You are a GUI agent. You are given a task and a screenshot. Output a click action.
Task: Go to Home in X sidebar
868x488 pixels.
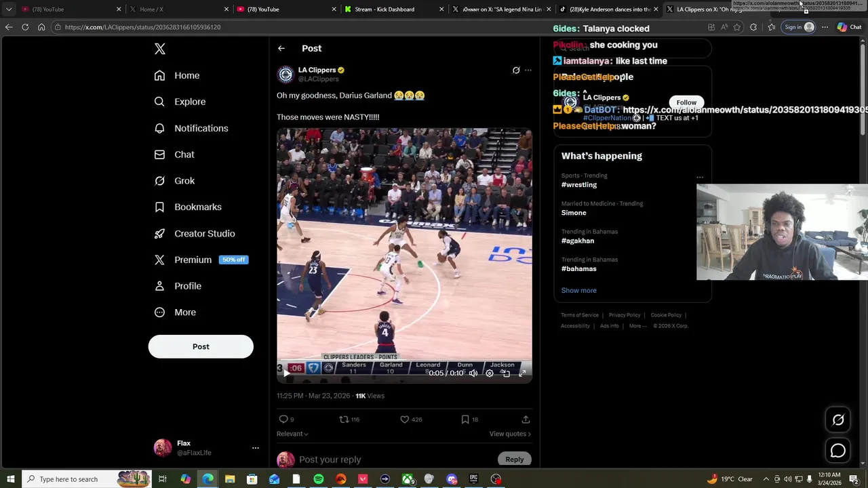[x=176, y=75]
